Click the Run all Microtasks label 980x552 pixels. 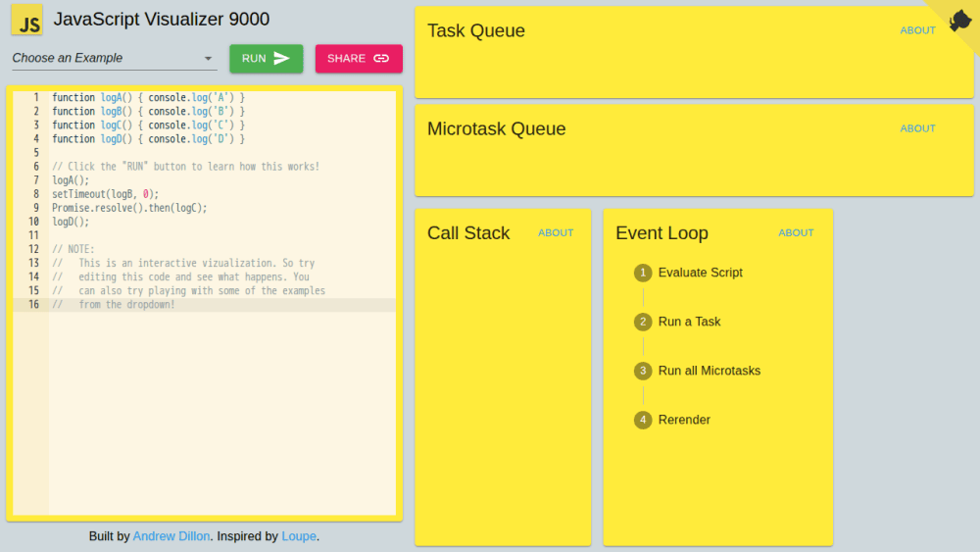710,371
